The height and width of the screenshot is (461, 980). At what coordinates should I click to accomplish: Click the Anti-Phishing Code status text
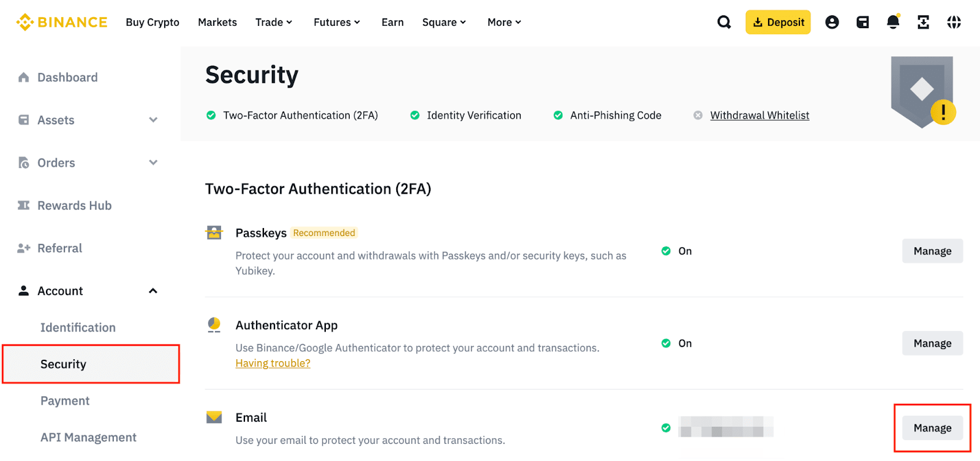point(616,115)
